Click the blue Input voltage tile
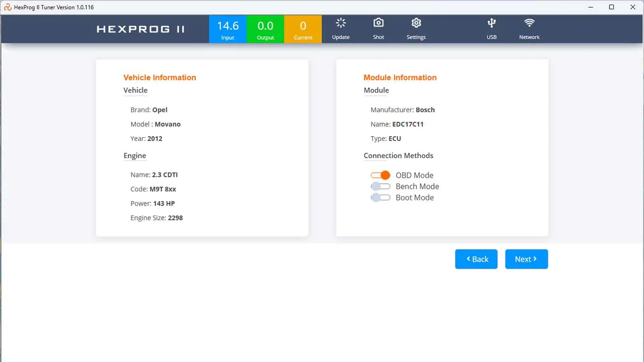The image size is (644, 362). (x=228, y=29)
